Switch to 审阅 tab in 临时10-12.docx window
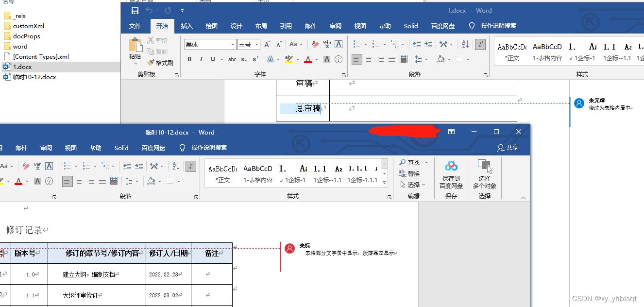Screen dimensions: 644x307 coord(46,148)
